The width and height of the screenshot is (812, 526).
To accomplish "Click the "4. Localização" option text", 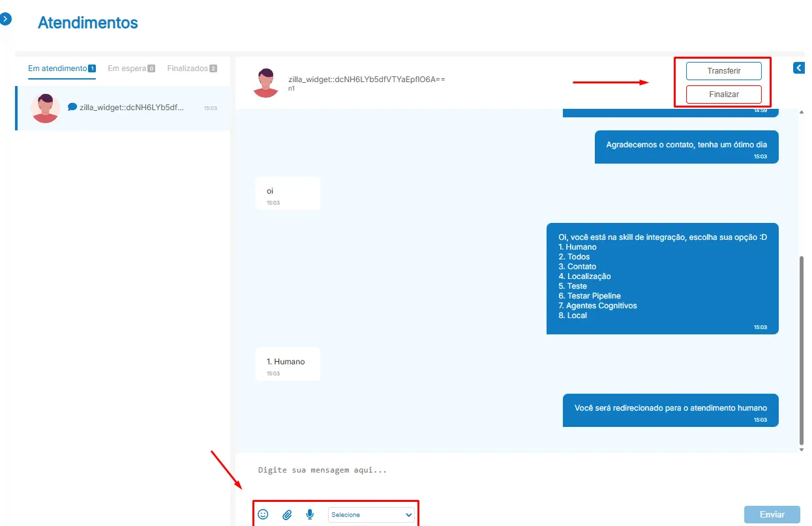I will (584, 276).
